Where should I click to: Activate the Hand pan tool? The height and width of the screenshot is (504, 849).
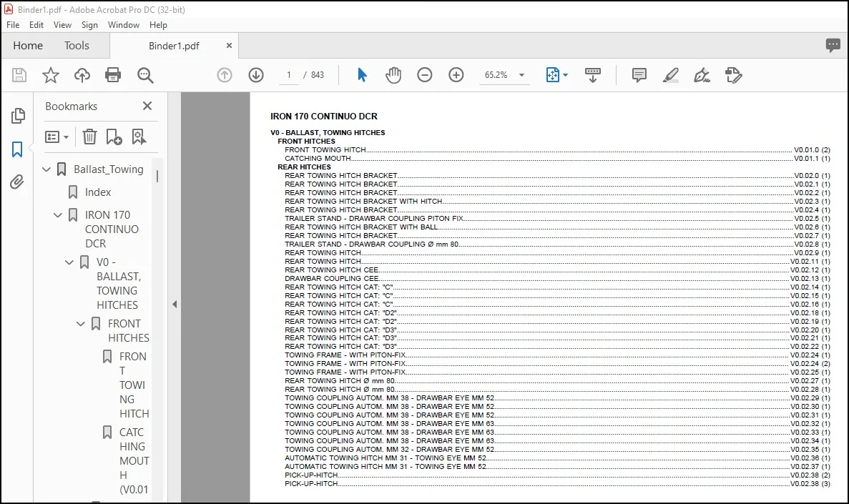(x=393, y=75)
